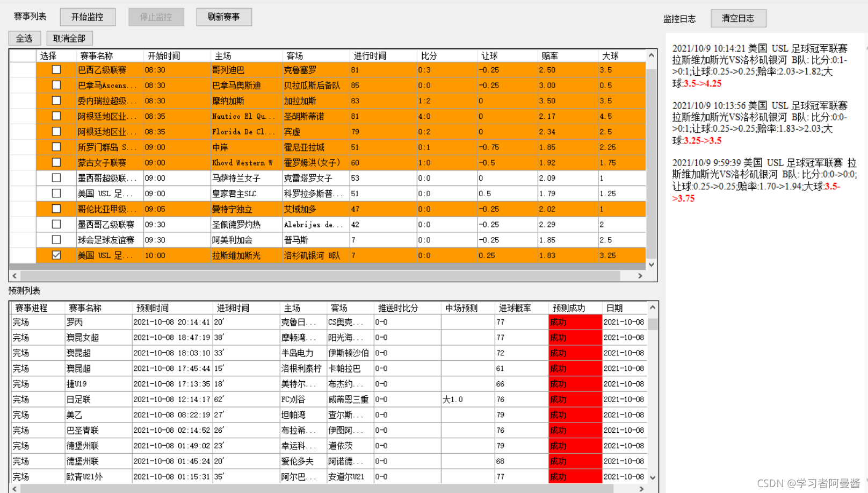Viewport: 868px width, 493px height.
Task: Click match list scroll left arrow
Action: pos(15,276)
